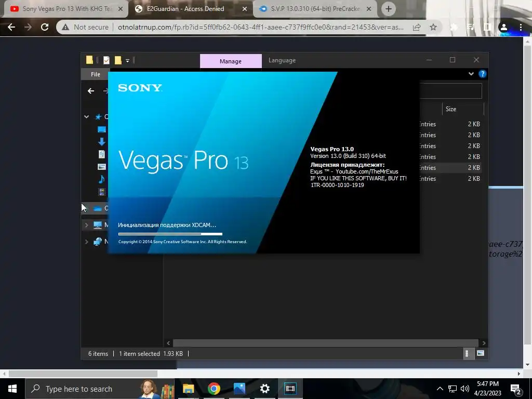The width and height of the screenshot is (532, 399).
Task: Bookmark this page with the star
Action: [x=433, y=27]
